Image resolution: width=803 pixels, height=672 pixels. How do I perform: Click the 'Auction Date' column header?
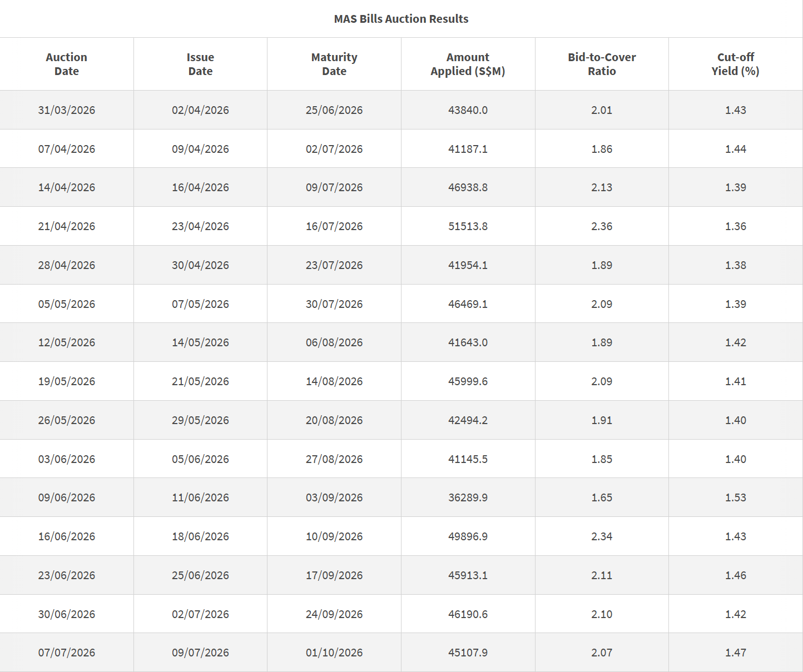67,64
